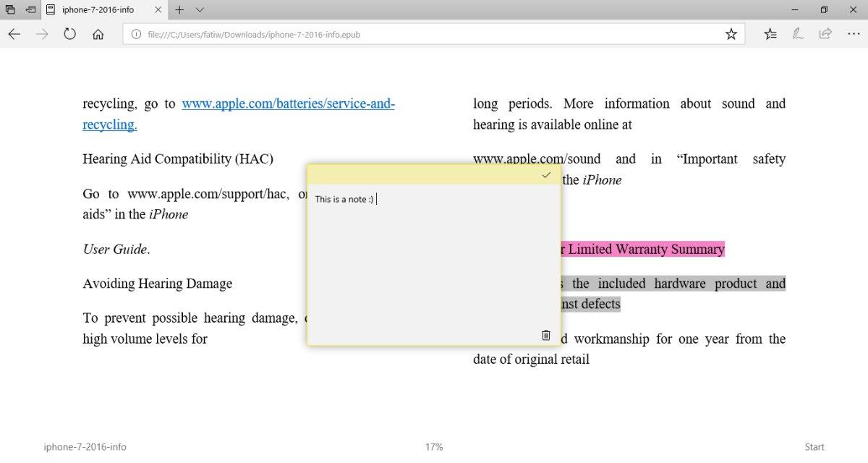Go to the Home page icon
The image size is (868, 463).
(x=98, y=34)
